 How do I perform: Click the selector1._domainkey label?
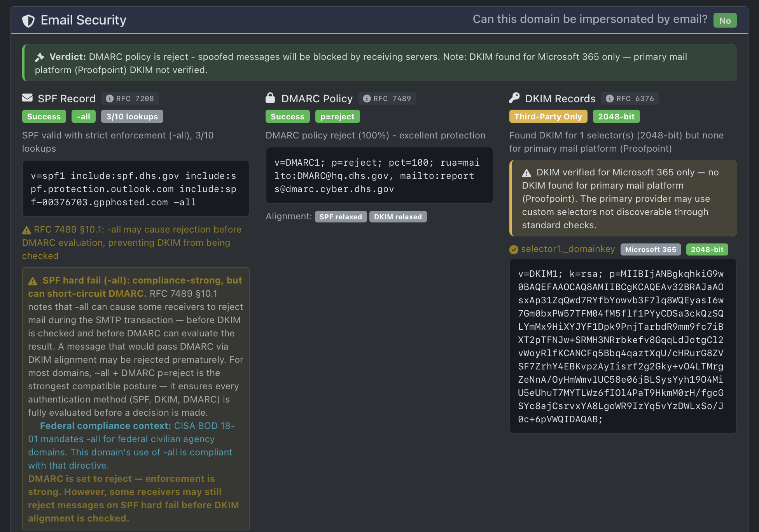[x=568, y=249]
